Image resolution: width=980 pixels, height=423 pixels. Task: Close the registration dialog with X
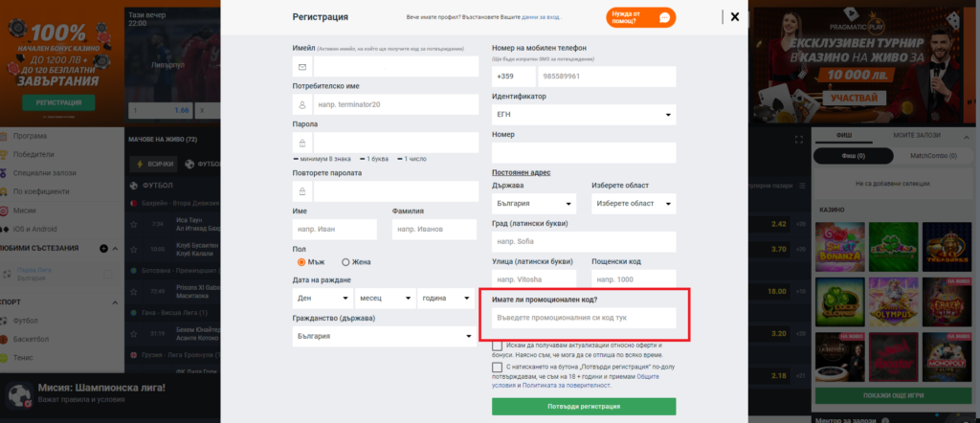point(734,17)
